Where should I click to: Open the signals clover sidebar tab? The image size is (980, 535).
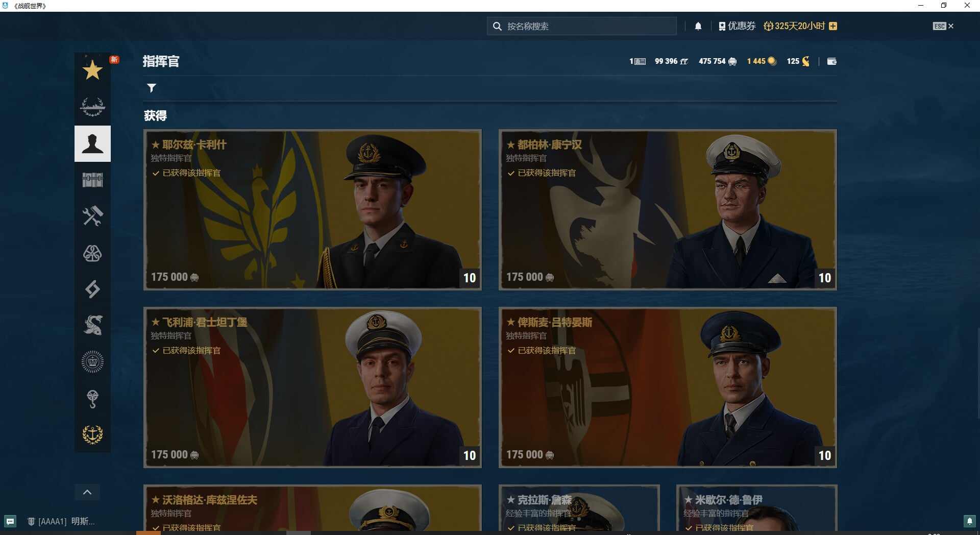tap(92, 254)
